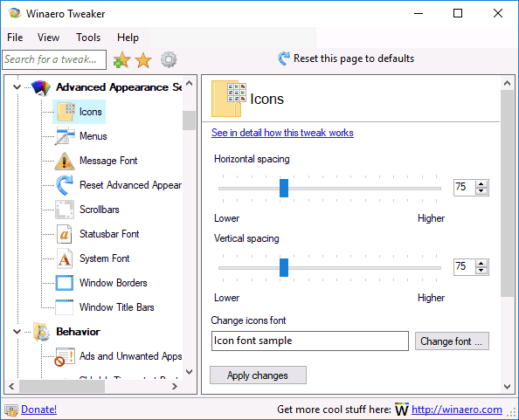Click tree panel scroll up arrow
Screen dimensions: 519x420
(189, 83)
